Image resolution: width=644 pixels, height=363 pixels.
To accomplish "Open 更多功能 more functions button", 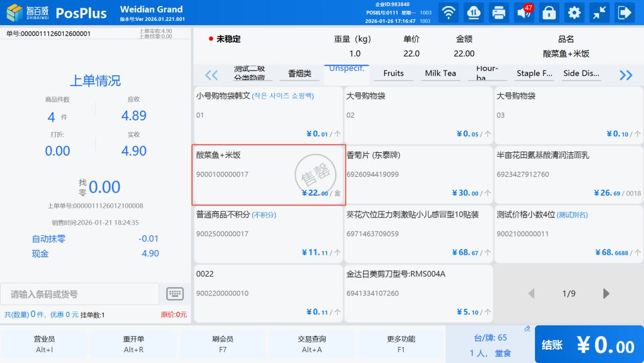I will coord(401,344).
